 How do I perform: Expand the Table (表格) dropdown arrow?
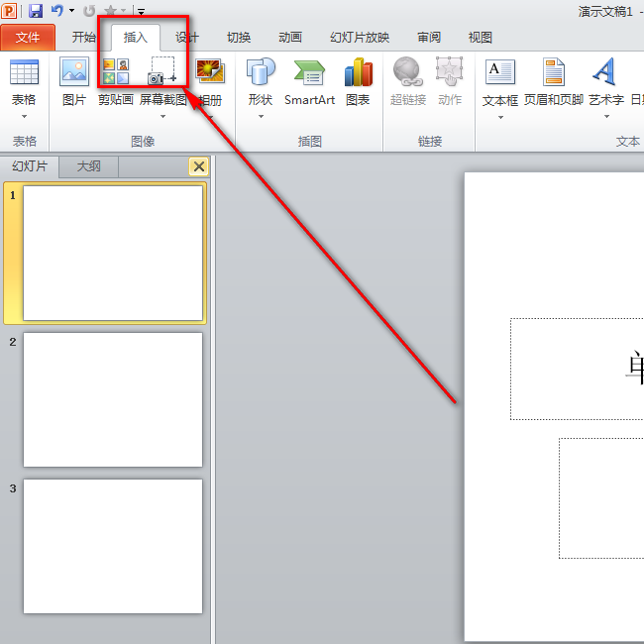coord(24,117)
